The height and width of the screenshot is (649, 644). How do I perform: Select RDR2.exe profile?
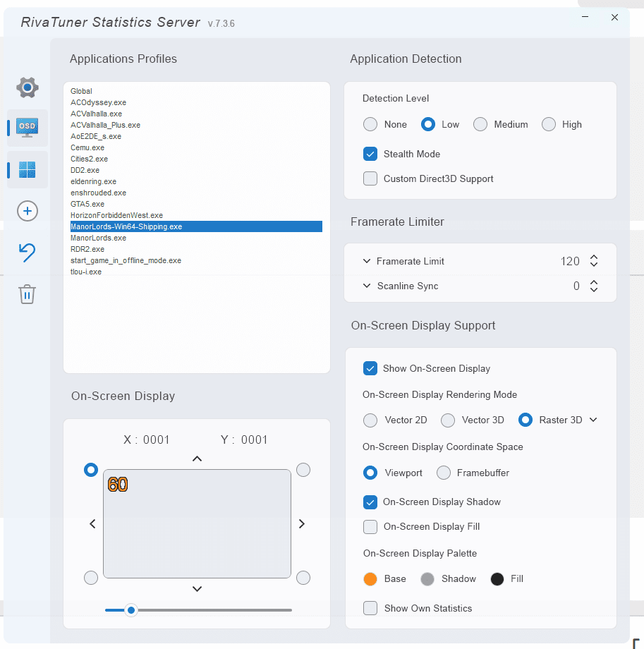pos(196,249)
